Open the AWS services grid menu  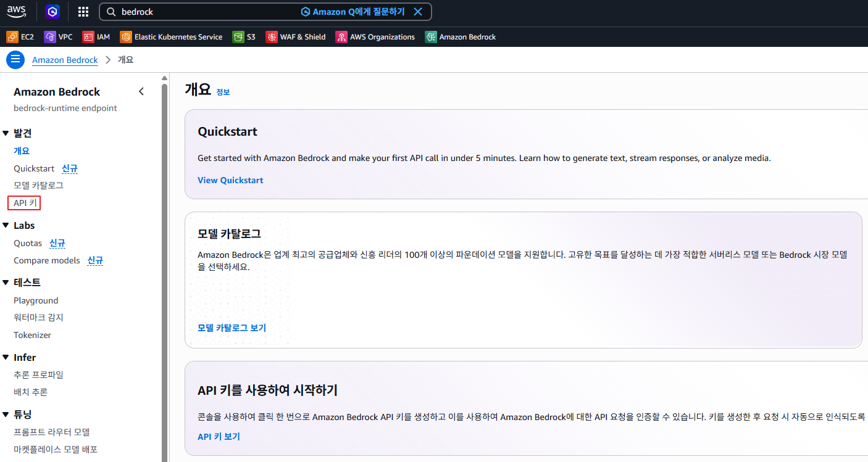[x=83, y=12]
